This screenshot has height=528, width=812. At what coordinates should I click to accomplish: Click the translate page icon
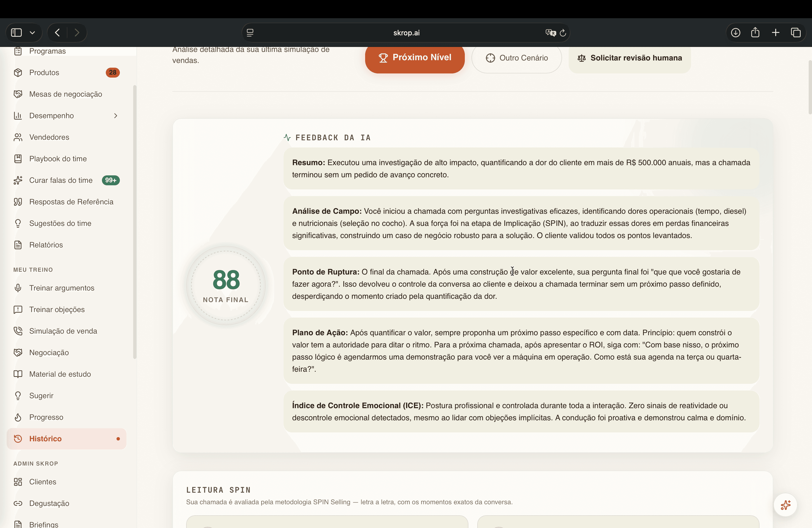click(x=550, y=33)
